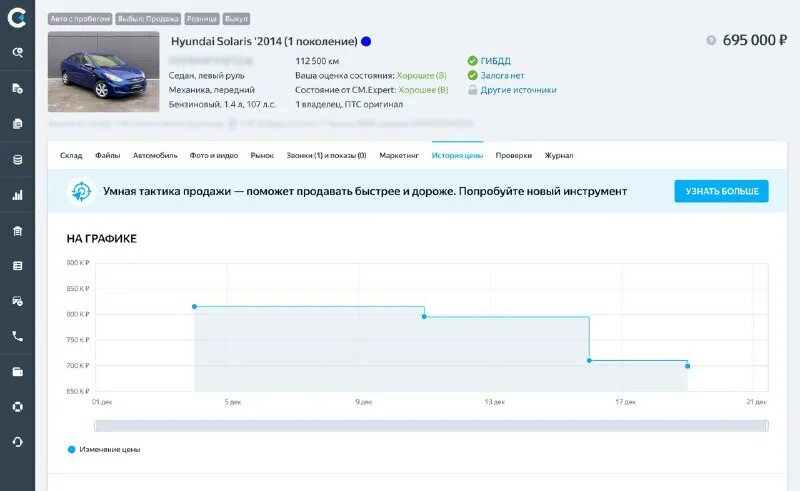Toggle the Изменение цены legend marker

71,449
